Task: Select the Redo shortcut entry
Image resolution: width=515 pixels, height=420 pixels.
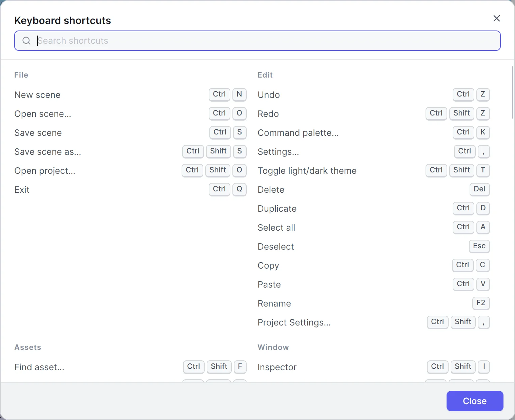Action: pyautogui.click(x=374, y=114)
